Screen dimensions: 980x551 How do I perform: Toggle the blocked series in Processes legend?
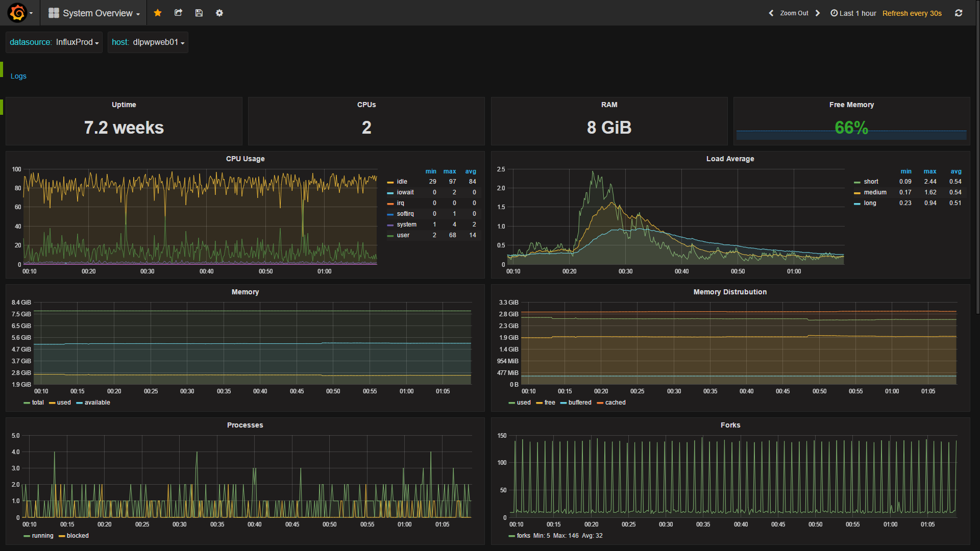click(78, 536)
